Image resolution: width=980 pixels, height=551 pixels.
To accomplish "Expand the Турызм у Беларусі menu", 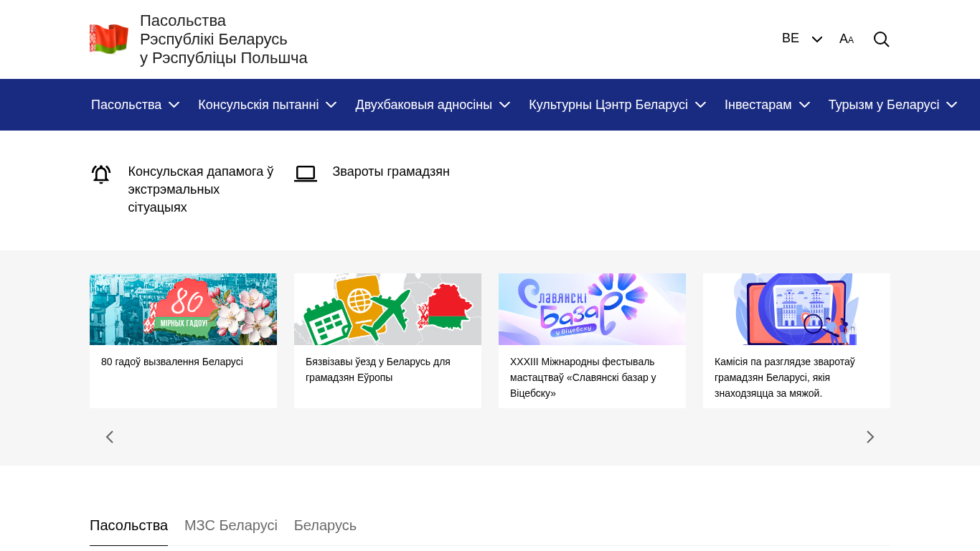I will tap(893, 105).
